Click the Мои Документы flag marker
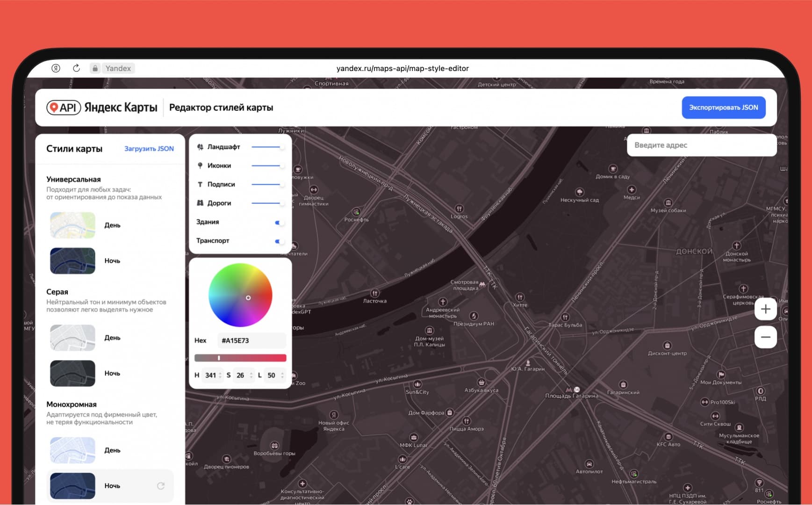 pos(721,375)
